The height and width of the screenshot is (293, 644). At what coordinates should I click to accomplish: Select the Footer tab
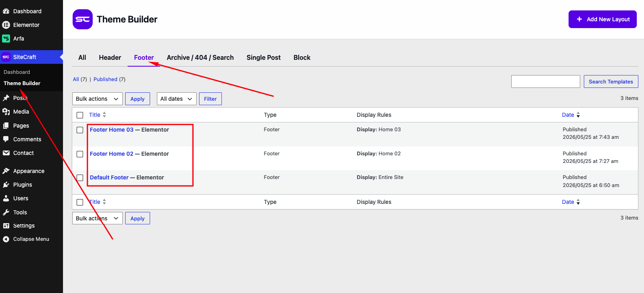[144, 57]
